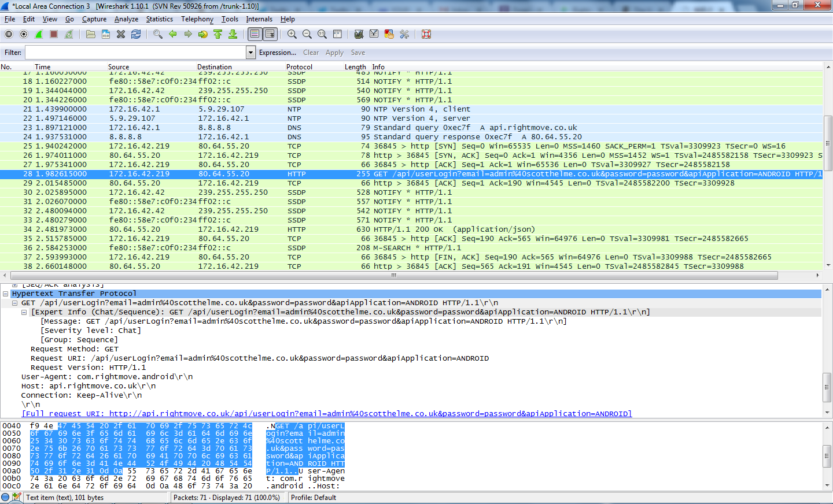Viewport: 833px width, 504px height.
Task: Collapse the GET /api/userLogin request line node
Action: 14,303
